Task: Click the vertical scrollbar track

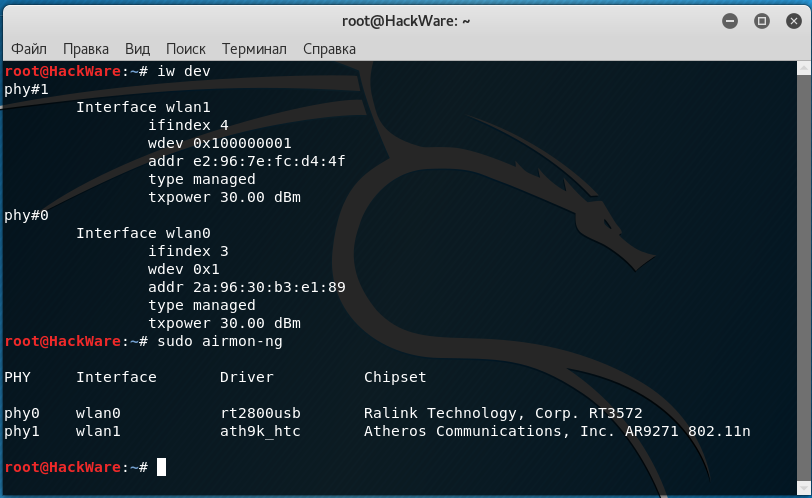Action: pos(804,277)
